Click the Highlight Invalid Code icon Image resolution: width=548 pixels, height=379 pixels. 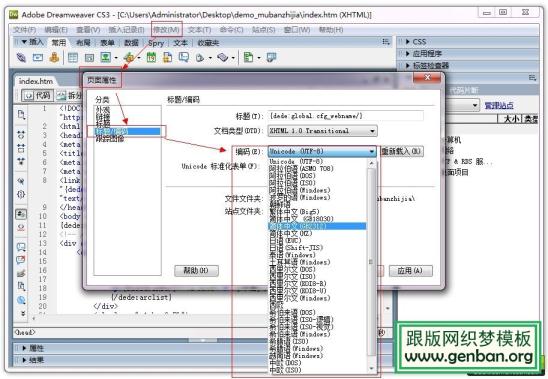tap(21, 228)
